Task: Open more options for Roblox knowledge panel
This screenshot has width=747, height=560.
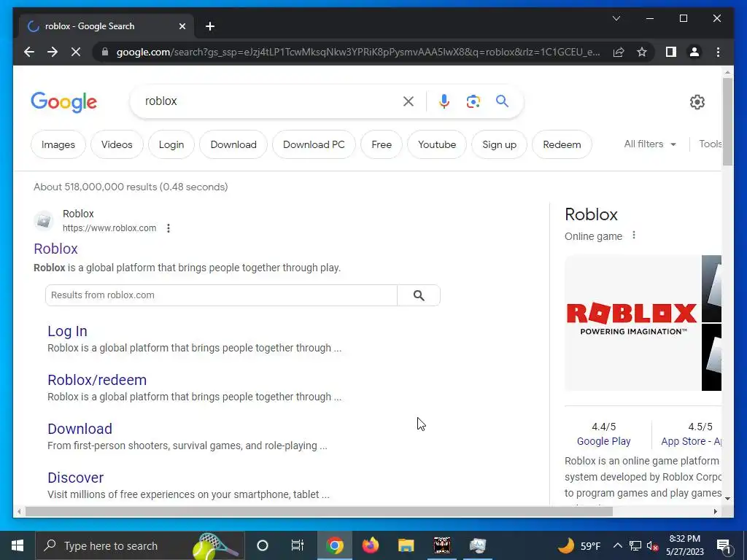Action: (x=634, y=236)
